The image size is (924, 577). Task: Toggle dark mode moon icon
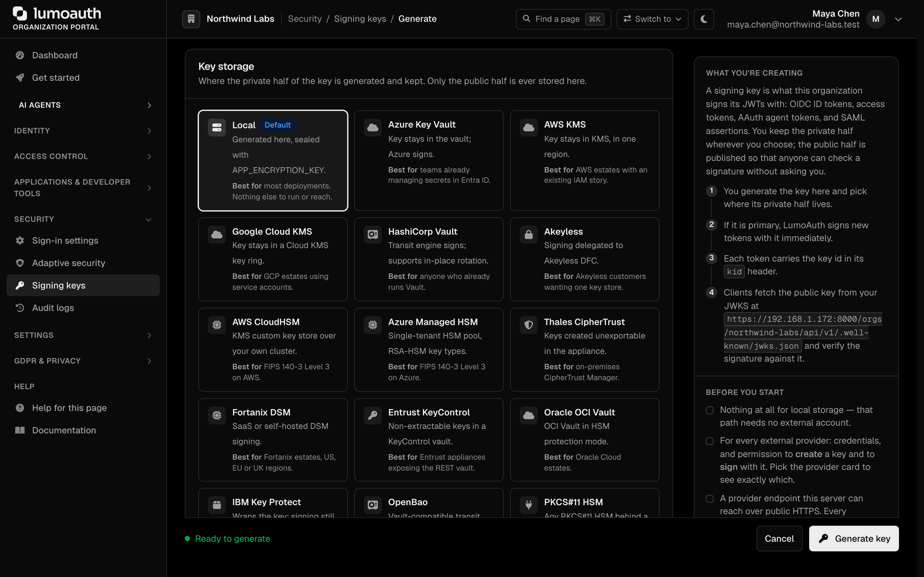[704, 19]
